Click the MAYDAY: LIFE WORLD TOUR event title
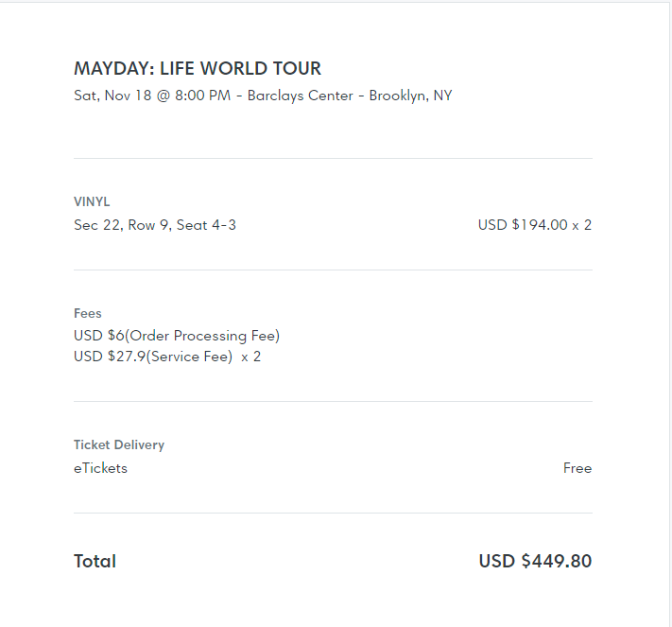The height and width of the screenshot is (627, 672). [x=198, y=69]
